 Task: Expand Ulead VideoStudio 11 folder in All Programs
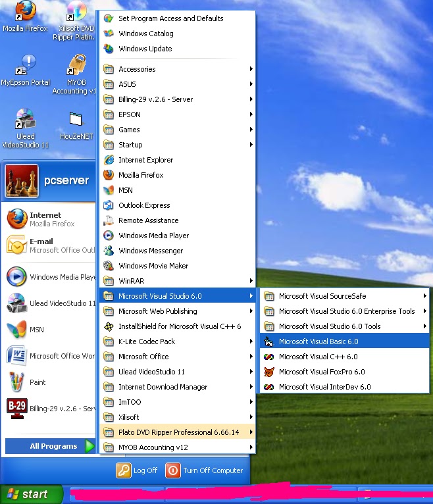(x=178, y=372)
